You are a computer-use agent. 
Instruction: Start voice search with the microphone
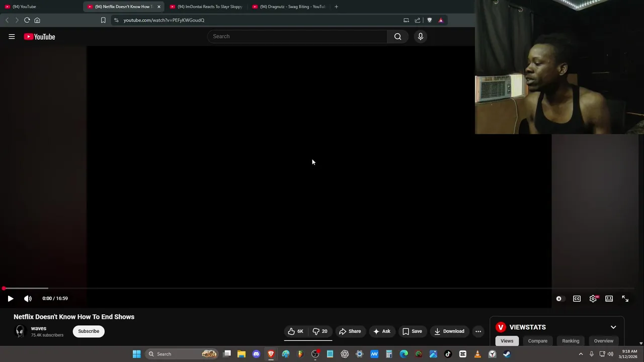pyautogui.click(x=421, y=36)
